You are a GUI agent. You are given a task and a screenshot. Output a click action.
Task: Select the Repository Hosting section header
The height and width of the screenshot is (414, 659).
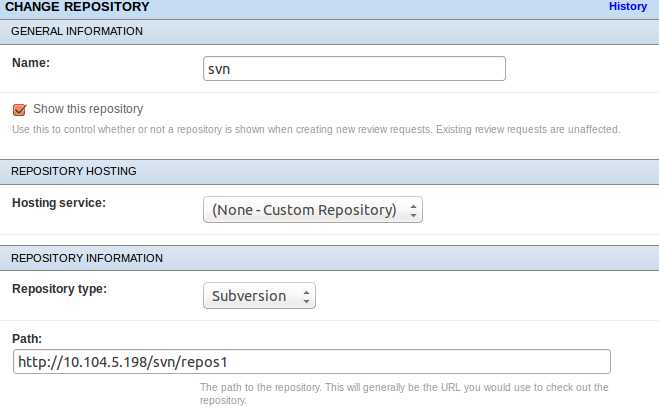pyautogui.click(x=73, y=171)
